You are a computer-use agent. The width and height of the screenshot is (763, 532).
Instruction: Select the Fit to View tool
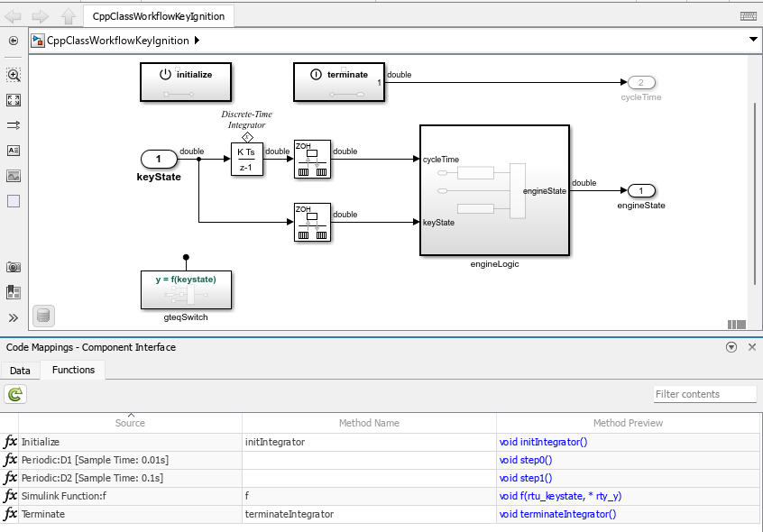click(x=14, y=100)
